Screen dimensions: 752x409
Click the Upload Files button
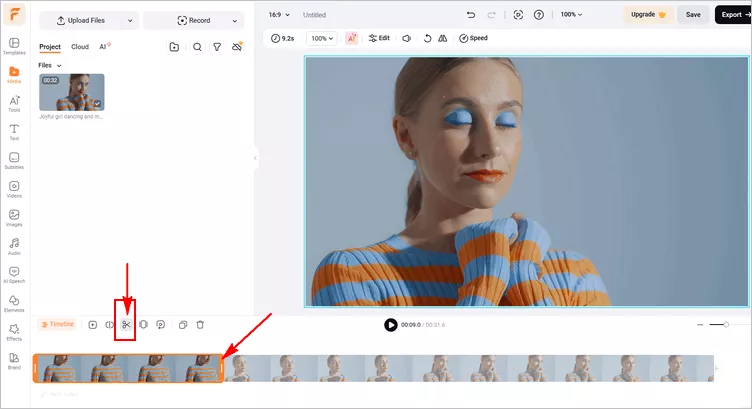tap(81, 21)
